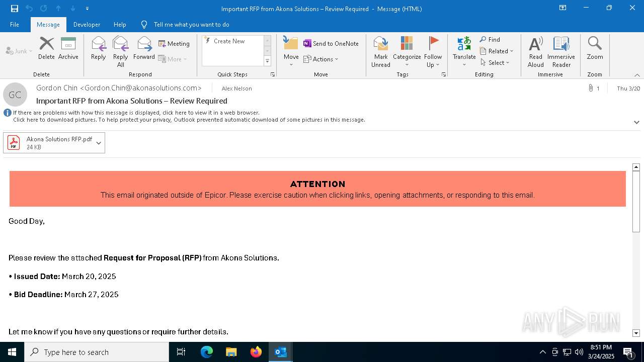Screen dimensions: 644x362
Task: Open the File tab
Action: pyautogui.click(x=15, y=25)
